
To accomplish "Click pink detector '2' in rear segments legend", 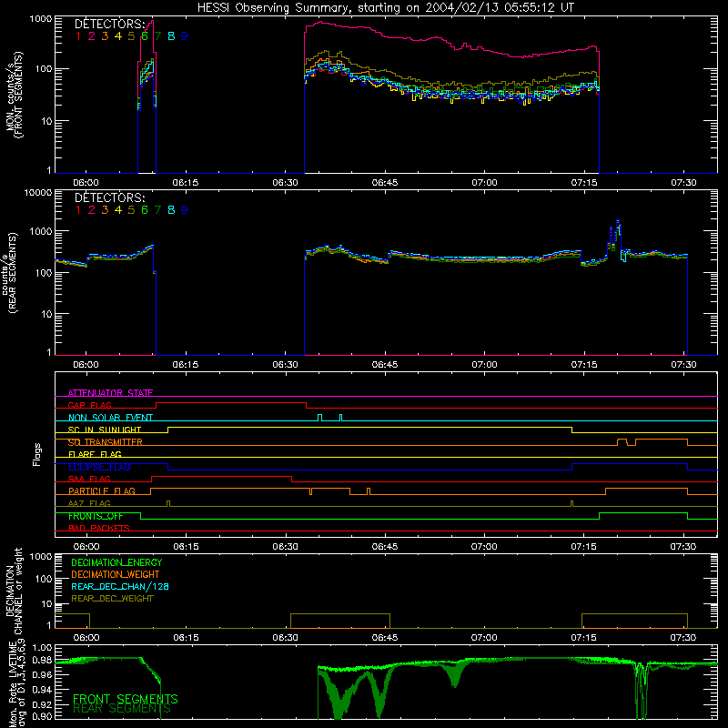I will coord(92,210).
